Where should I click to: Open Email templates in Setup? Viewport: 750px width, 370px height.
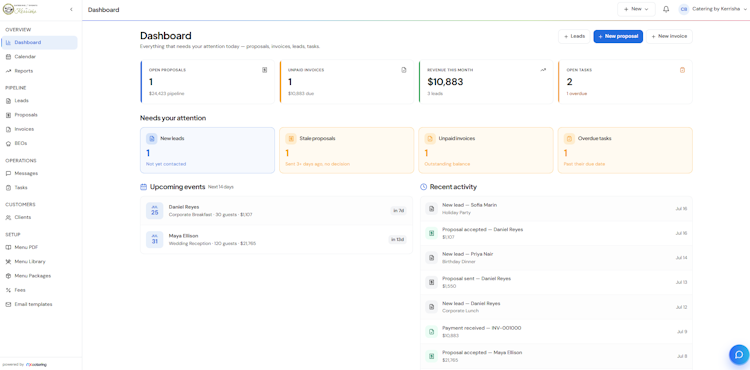pyautogui.click(x=39, y=305)
